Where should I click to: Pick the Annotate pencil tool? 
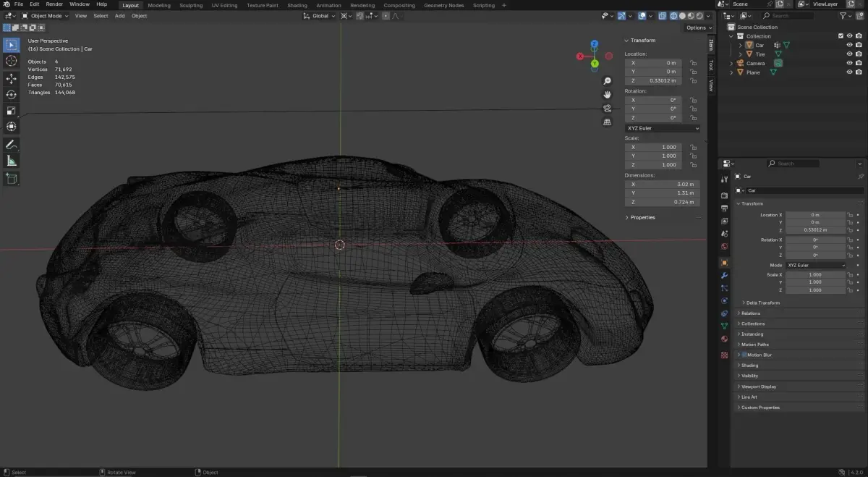click(12, 145)
